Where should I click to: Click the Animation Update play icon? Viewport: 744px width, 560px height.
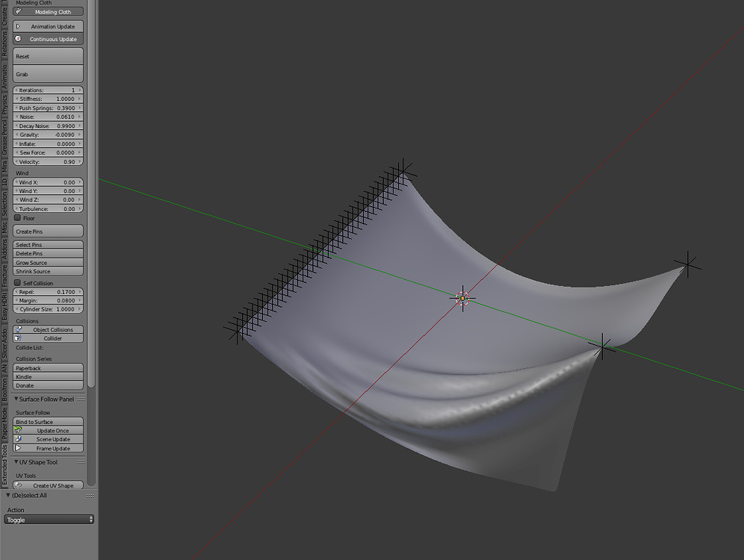pos(19,27)
